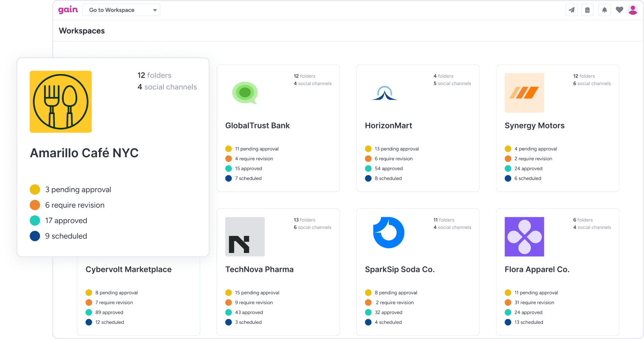Screen dimensions: 644x339
Task: Click the TechNova Pharma logo thumbnail
Action: (245, 237)
